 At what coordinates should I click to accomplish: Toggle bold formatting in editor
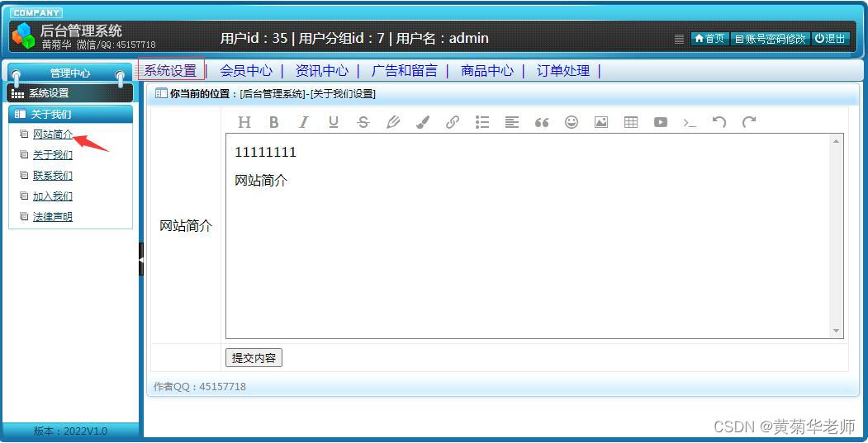pyautogui.click(x=274, y=122)
